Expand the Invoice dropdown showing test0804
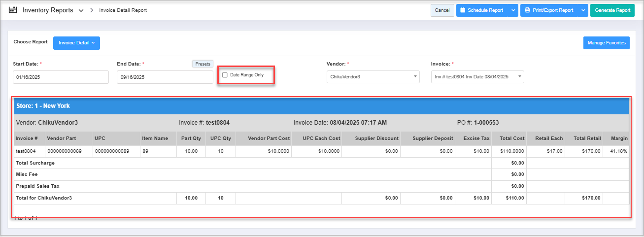This screenshot has width=644, height=237. [x=477, y=77]
